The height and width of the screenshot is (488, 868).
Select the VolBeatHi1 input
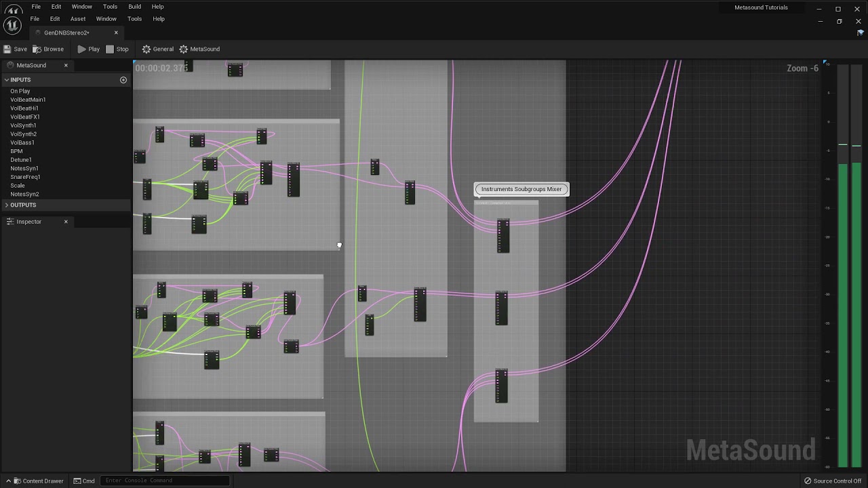point(24,108)
